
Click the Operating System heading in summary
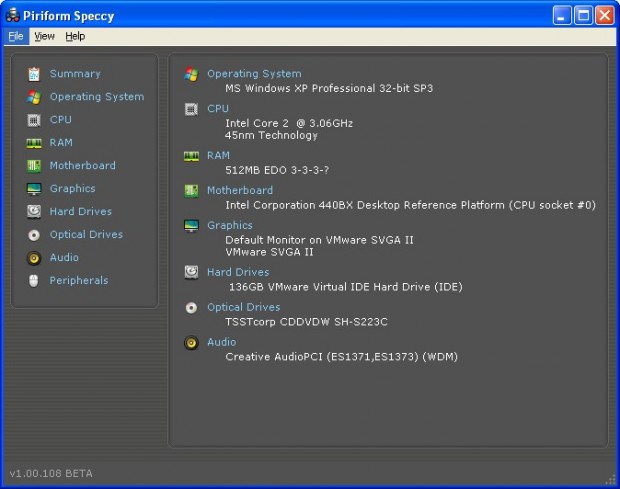[x=254, y=74]
